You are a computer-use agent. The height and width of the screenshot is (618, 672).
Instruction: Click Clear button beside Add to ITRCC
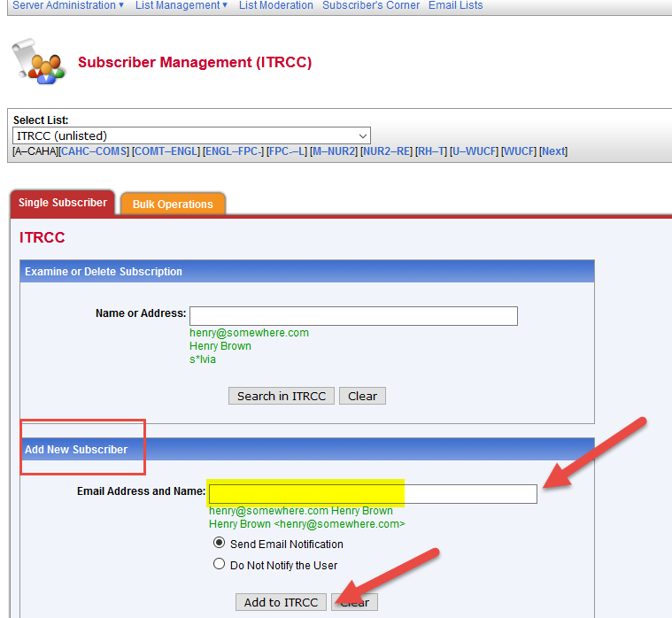point(354,602)
